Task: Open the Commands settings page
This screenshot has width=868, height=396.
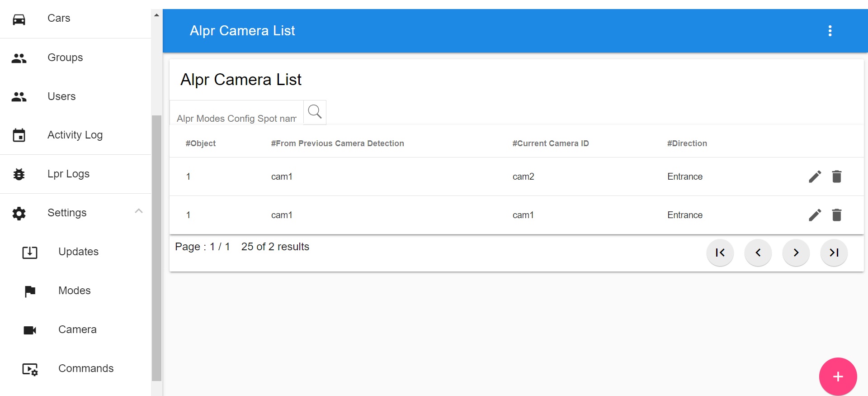Action: [75, 368]
